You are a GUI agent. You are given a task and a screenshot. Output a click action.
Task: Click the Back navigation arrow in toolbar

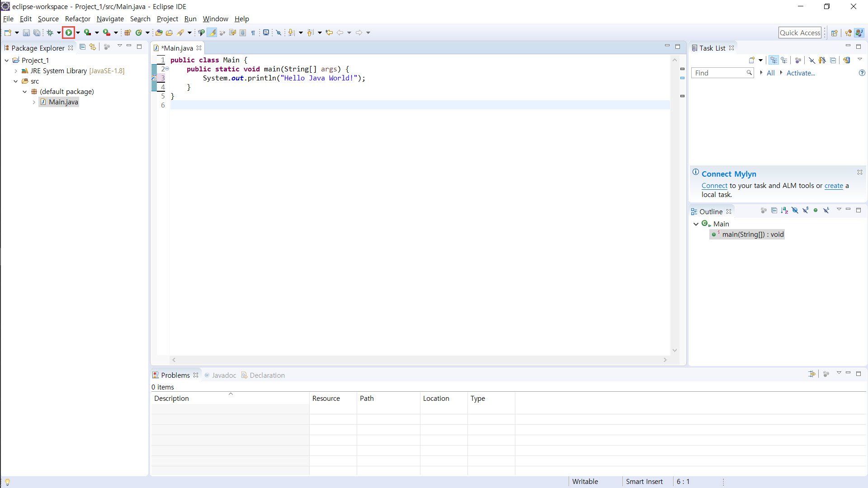point(340,33)
